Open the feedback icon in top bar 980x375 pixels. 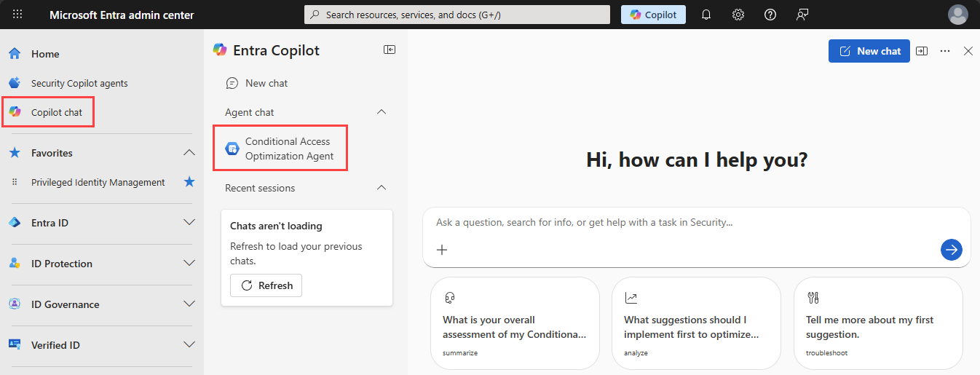click(802, 15)
